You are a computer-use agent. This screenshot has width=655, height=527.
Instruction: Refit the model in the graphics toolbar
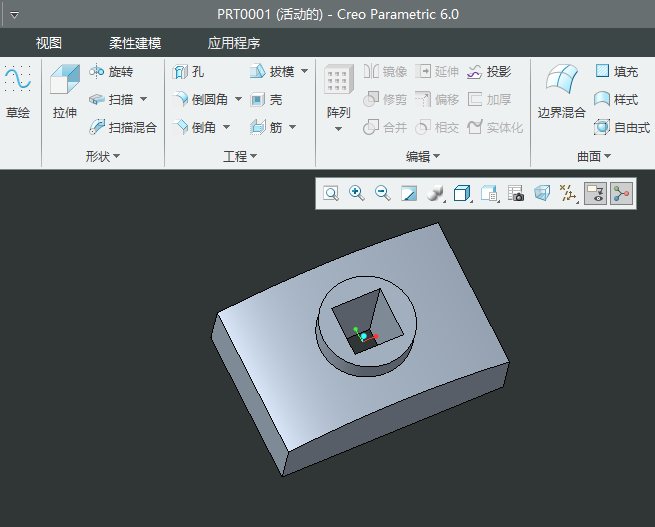331,194
